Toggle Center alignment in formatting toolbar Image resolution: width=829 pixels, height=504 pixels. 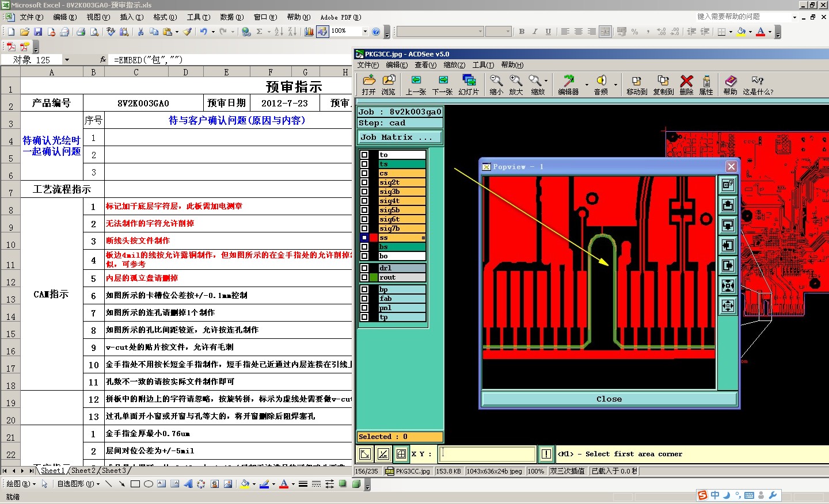[579, 32]
